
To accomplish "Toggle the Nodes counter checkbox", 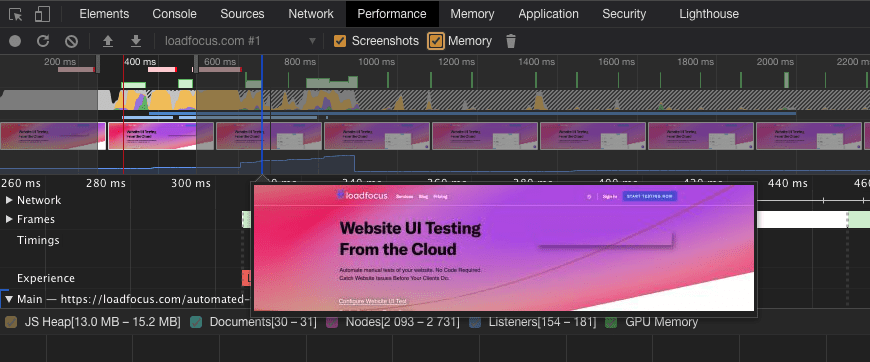I will click(x=332, y=322).
